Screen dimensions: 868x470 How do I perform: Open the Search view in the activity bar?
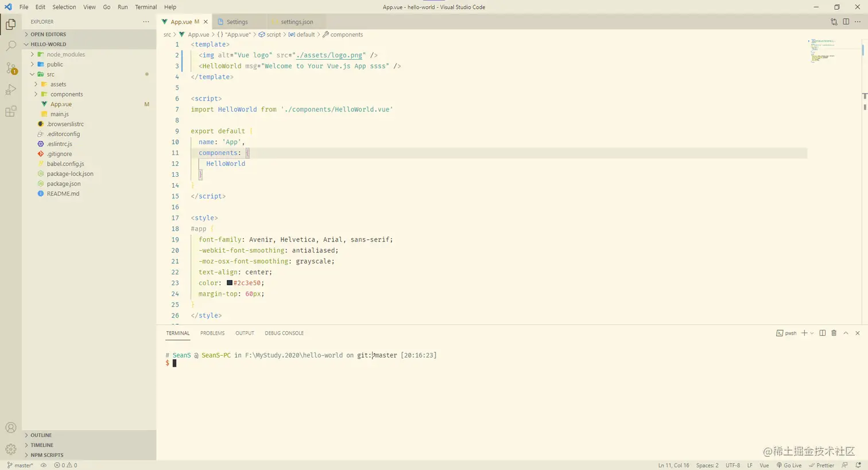click(x=10, y=46)
